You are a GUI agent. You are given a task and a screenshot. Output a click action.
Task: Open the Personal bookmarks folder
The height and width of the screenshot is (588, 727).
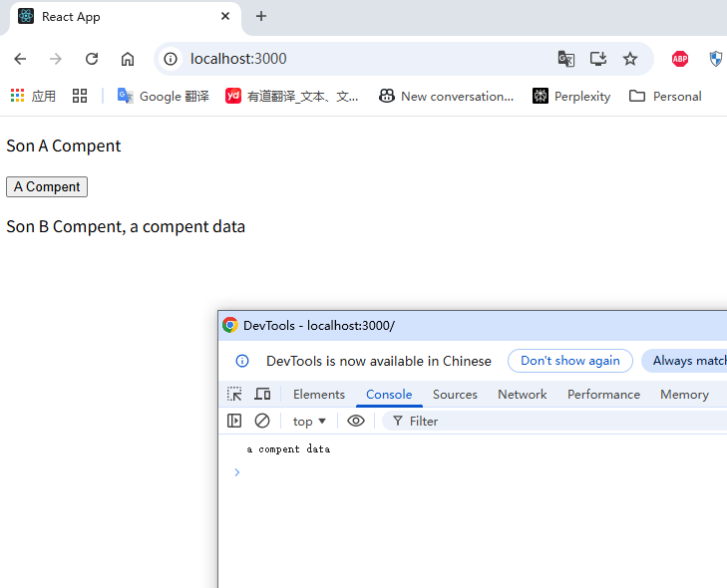(665, 96)
